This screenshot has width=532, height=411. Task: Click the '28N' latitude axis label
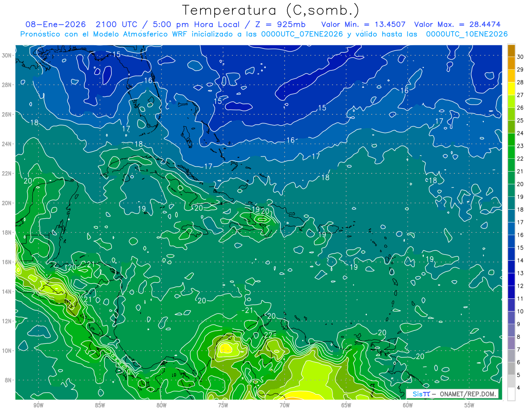7,85
